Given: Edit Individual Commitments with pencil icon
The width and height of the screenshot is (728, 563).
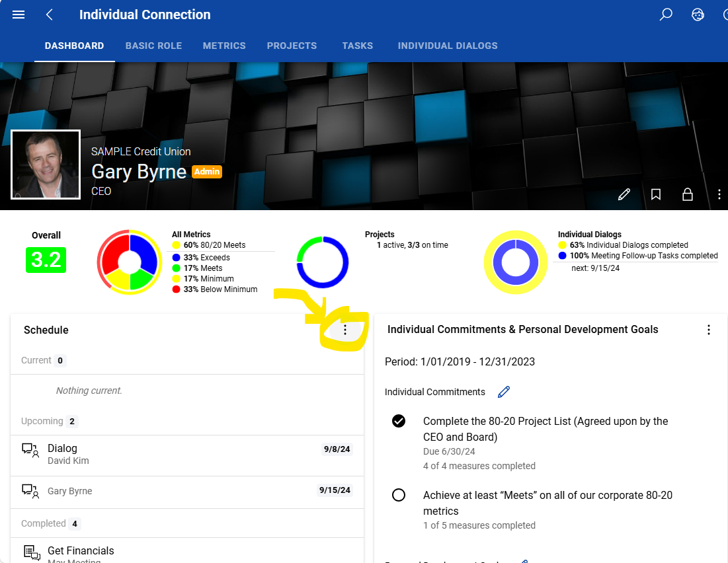Looking at the screenshot, I should coord(504,393).
